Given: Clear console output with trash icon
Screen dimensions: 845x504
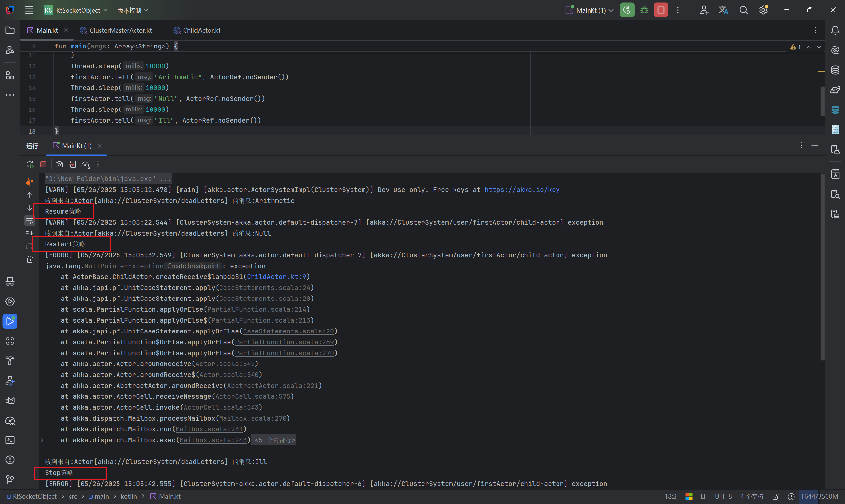Looking at the screenshot, I should 30,260.
